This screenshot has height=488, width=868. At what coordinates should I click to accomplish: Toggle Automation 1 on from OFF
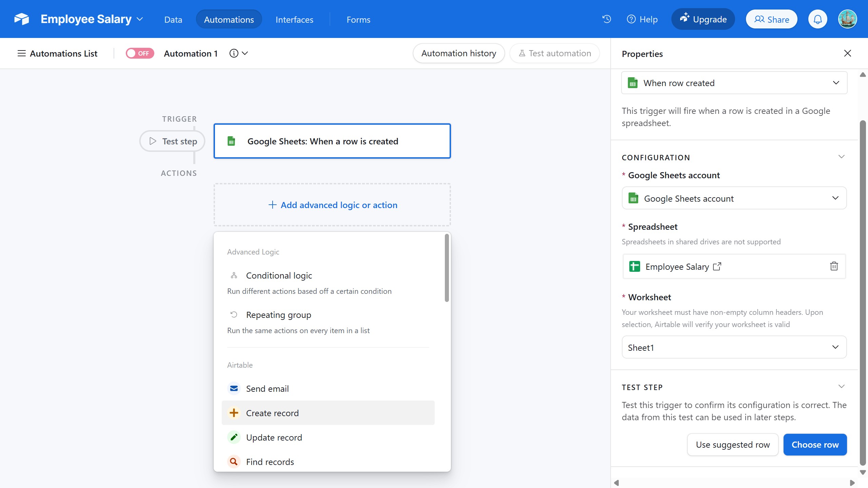(x=140, y=53)
